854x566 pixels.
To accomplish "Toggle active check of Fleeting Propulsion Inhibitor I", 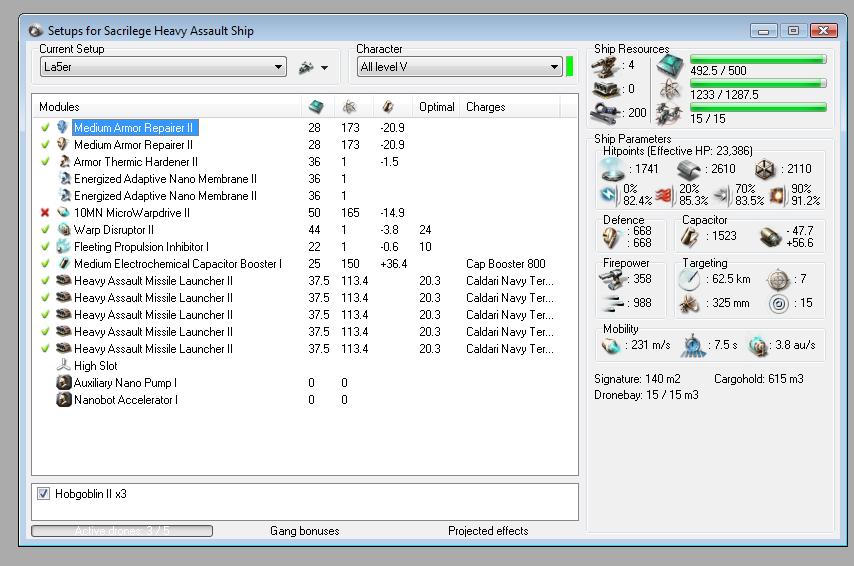I will (x=45, y=246).
